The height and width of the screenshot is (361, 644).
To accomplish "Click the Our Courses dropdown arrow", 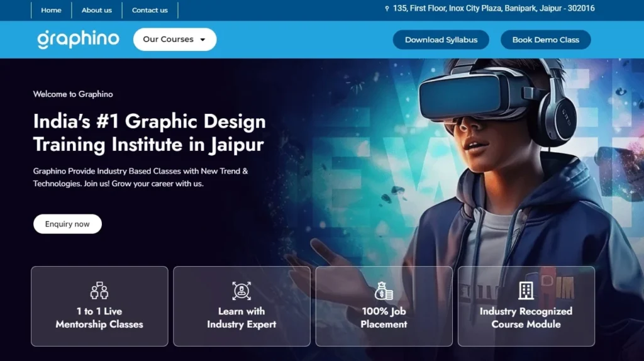I will (203, 40).
